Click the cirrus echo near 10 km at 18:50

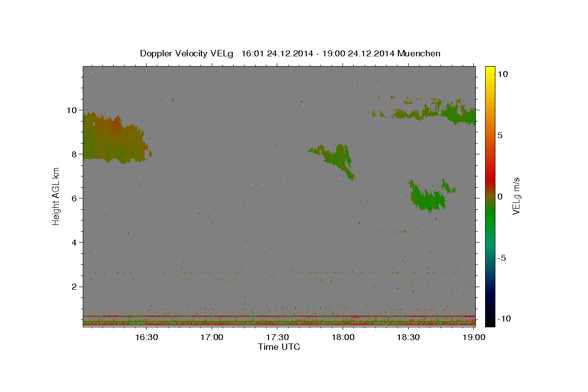pos(458,114)
